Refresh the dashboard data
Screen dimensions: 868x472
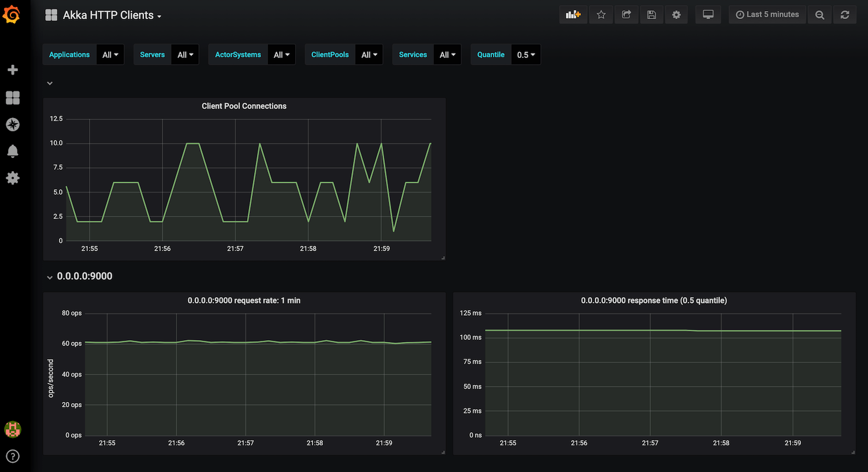click(x=845, y=14)
